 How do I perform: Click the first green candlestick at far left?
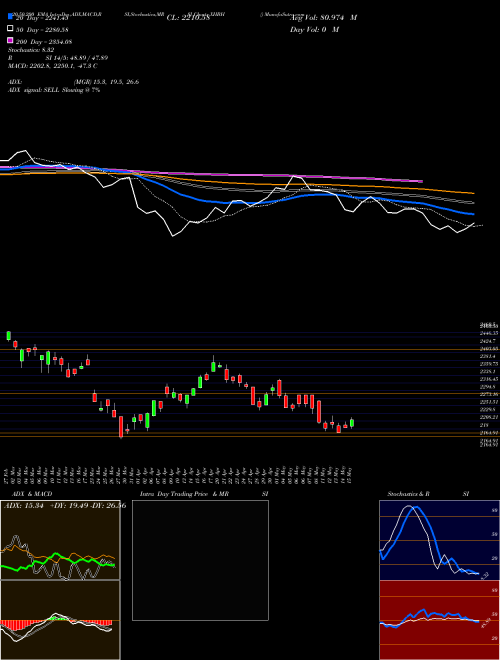(8, 335)
